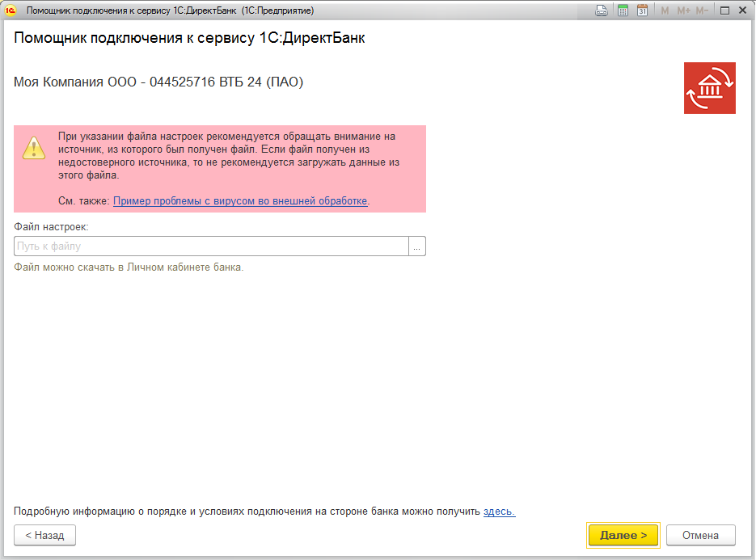Open the calendar icon in title bar
756x560 pixels.
coord(642,11)
